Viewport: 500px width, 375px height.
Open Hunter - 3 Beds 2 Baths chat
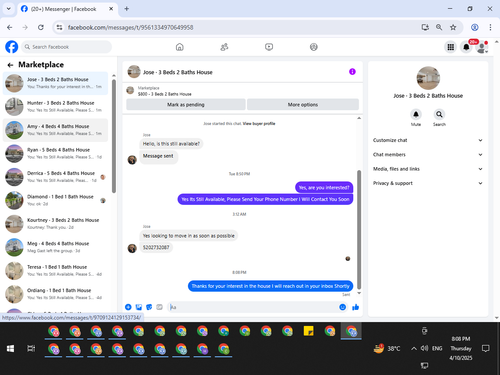56,106
